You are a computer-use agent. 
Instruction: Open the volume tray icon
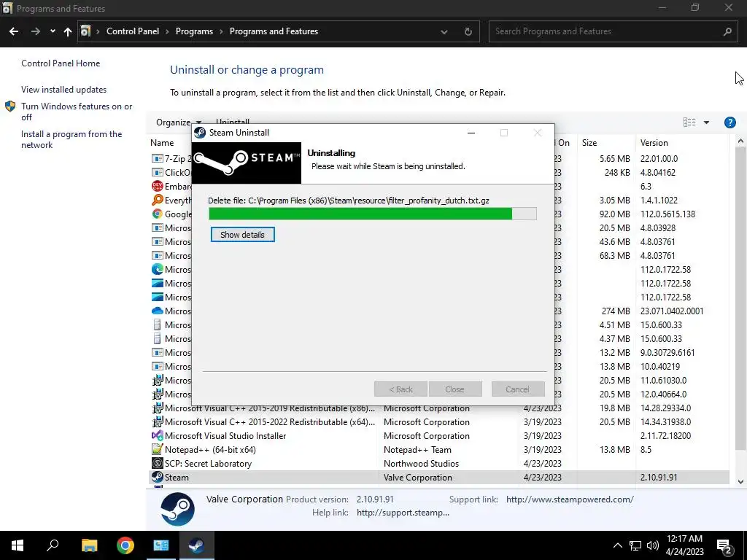[x=653, y=545]
